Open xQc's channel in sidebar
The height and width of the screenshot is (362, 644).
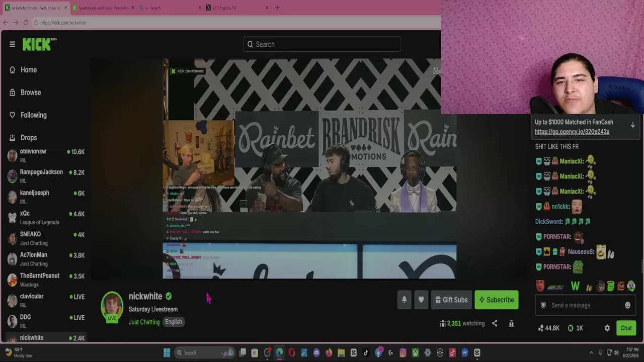(46, 217)
